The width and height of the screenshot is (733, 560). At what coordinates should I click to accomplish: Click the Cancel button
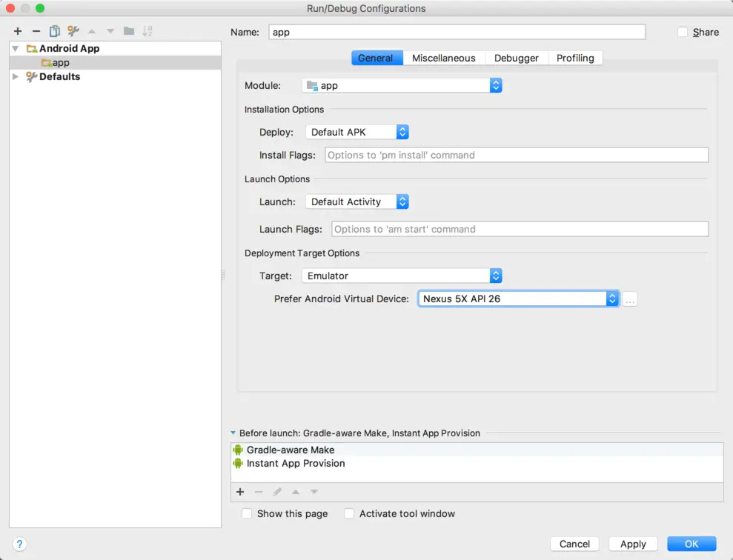click(574, 544)
